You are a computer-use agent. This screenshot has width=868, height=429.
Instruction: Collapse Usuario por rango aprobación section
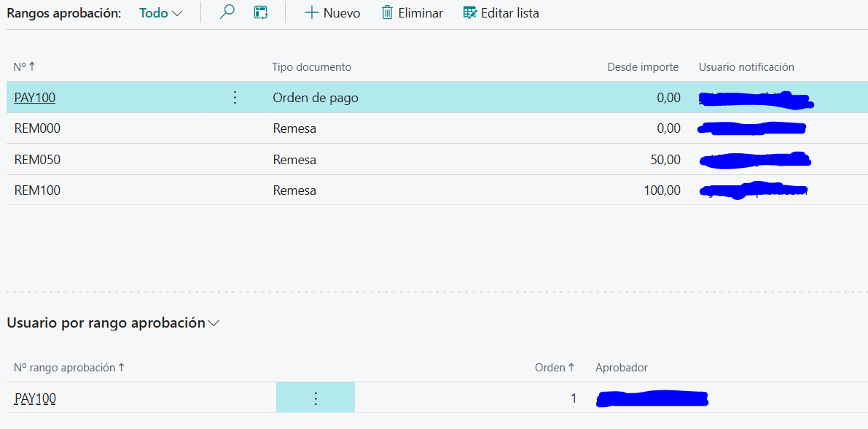point(214,323)
